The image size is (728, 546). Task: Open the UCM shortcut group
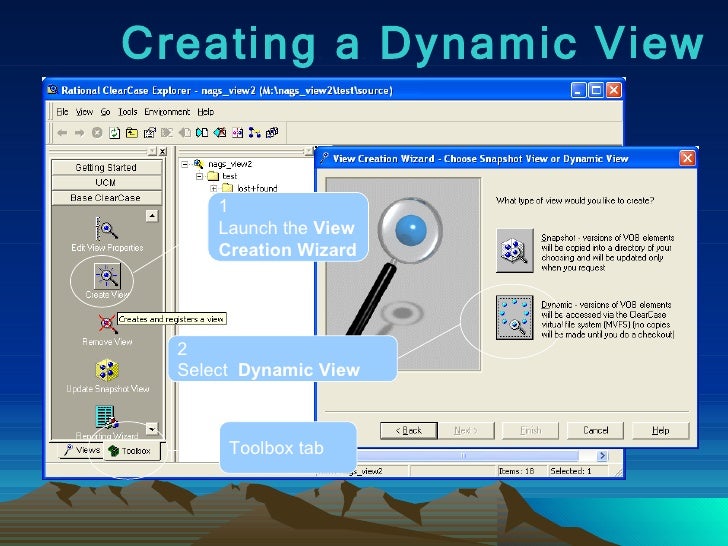tap(106, 182)
